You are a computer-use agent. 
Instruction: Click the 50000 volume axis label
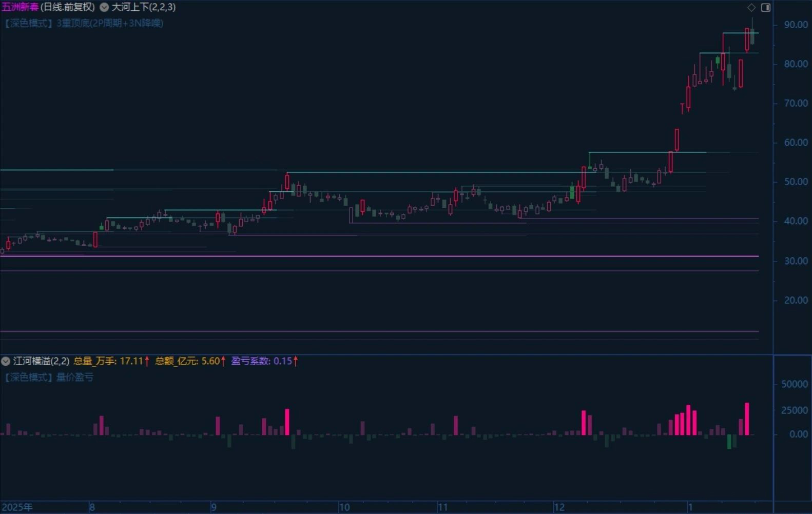click(795, 384)
